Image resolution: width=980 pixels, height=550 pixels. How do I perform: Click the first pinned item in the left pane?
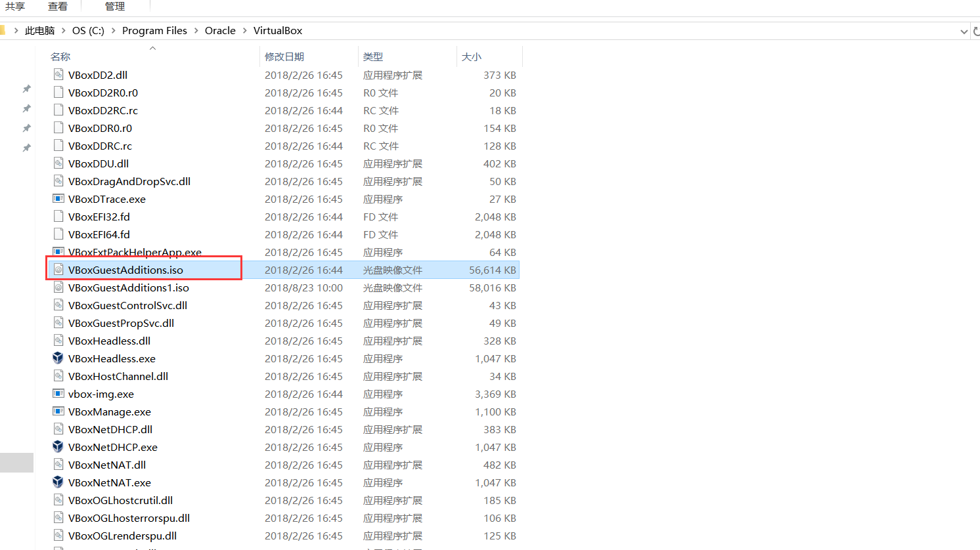click(x=26, y=89)
